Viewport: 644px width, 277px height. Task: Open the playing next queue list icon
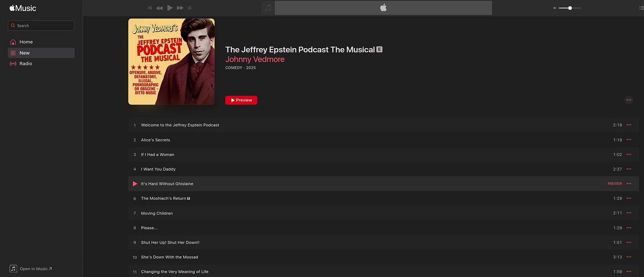(642, 8)
